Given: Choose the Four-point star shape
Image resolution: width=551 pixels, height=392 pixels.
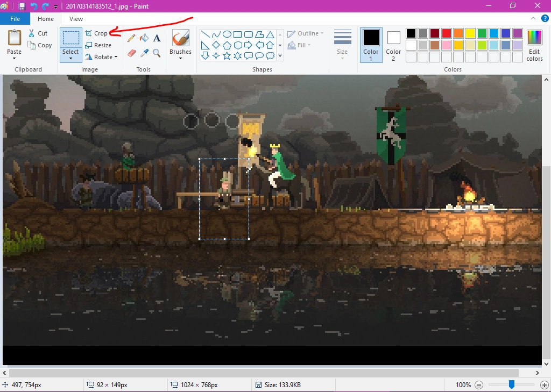Looking at the screenshot, I should (x=216, y=55).
